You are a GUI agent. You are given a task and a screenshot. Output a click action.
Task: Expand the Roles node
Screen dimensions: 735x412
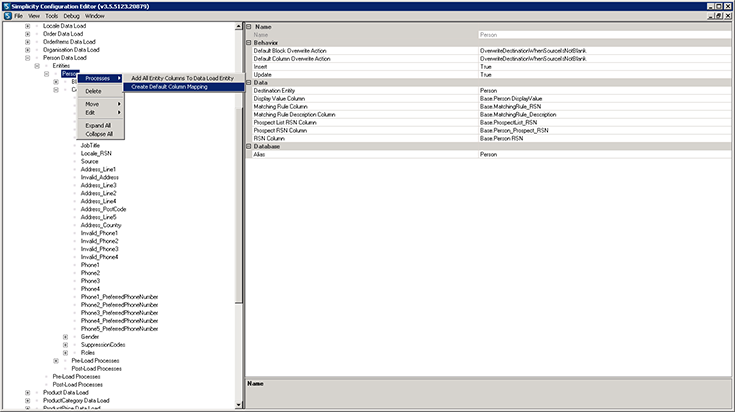click(65, 353)
